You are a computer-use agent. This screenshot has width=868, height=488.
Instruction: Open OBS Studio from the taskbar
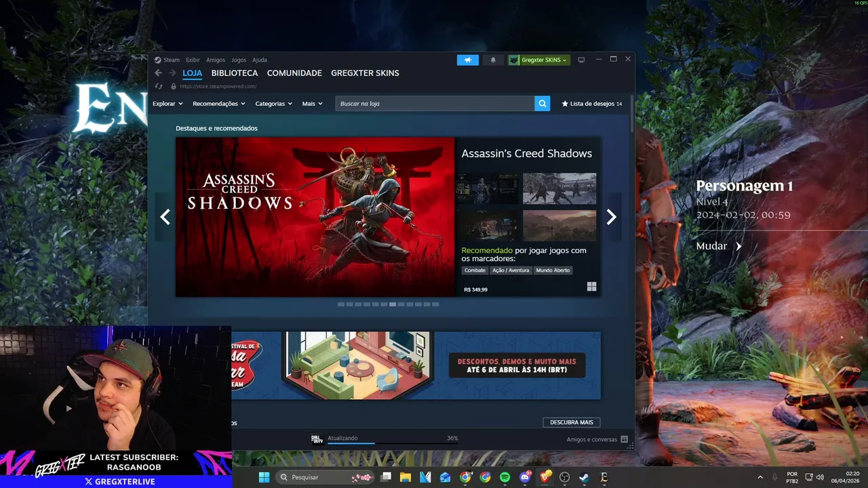pos(564,477)
